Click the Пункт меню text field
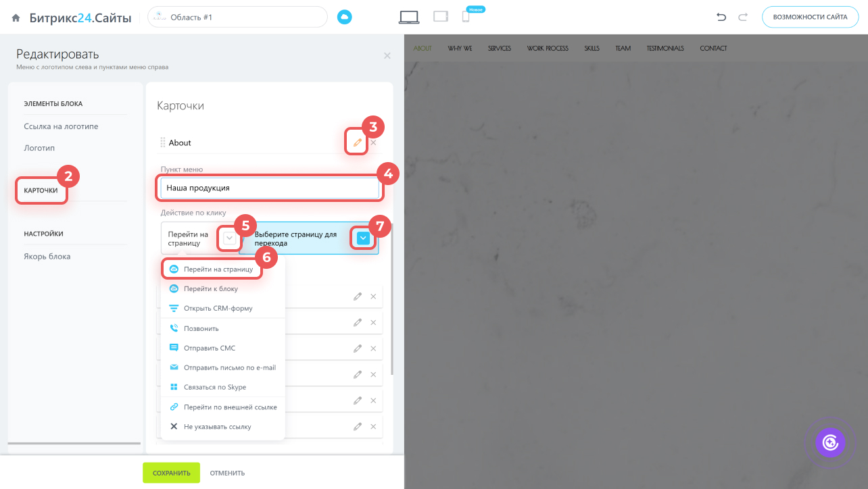Viewport: 868px width, 489px height. coord(270,188)
